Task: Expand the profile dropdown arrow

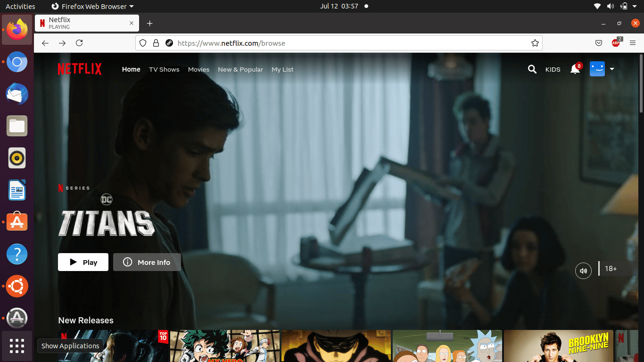Action: coord(612,69)
